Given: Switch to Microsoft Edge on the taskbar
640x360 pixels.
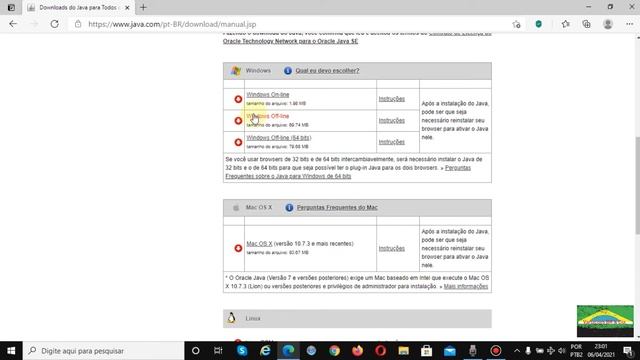Looking at the screenshot, I should coord(288,351).
